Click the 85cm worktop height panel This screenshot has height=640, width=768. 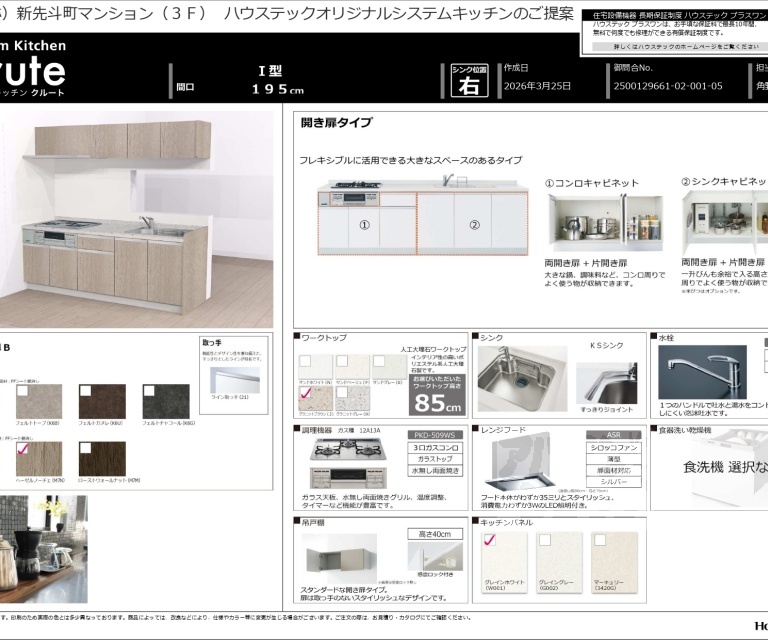coord(437,395)
